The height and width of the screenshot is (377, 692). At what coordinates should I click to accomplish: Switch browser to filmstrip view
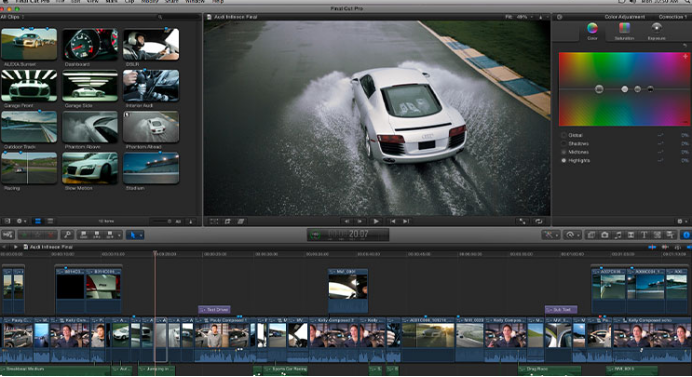tap(38, 221)
